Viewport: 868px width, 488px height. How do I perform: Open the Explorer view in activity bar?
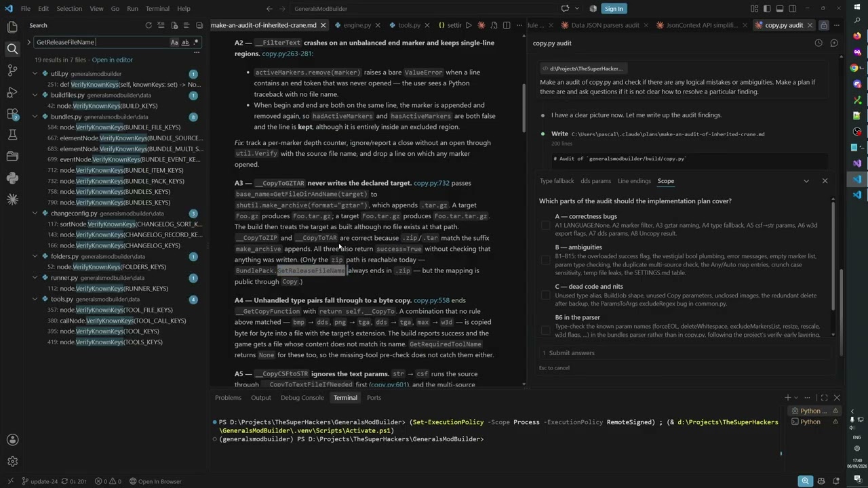point(12,27)
